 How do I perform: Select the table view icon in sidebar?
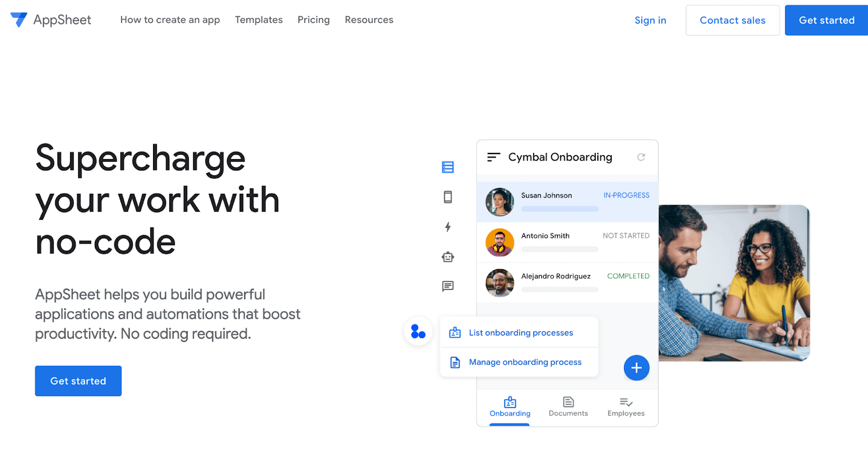tap(448, 167)
